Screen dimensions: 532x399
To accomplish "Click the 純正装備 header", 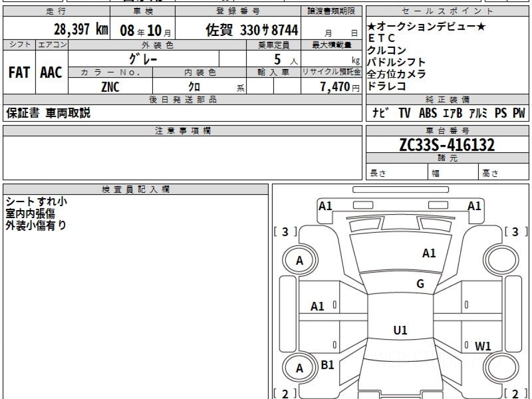I will click(x=447, y=100).
